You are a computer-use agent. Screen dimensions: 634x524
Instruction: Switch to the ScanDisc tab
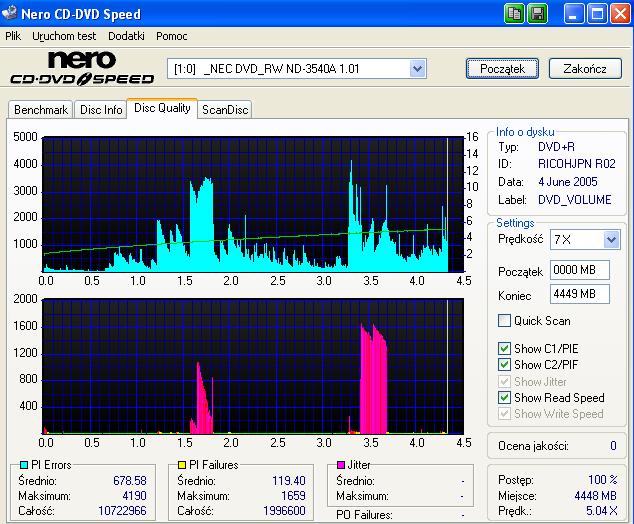click(225, 110)
